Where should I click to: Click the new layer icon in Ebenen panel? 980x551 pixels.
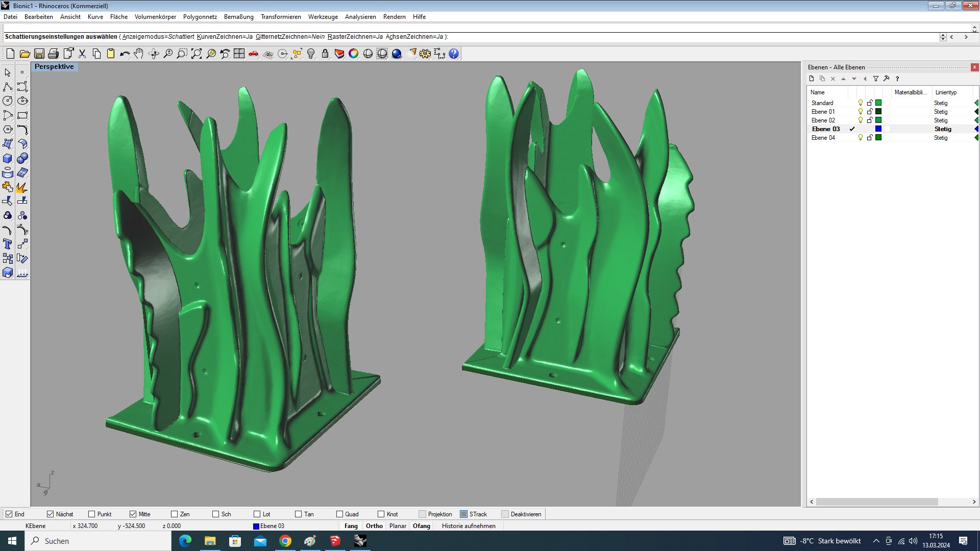[812, 79]
